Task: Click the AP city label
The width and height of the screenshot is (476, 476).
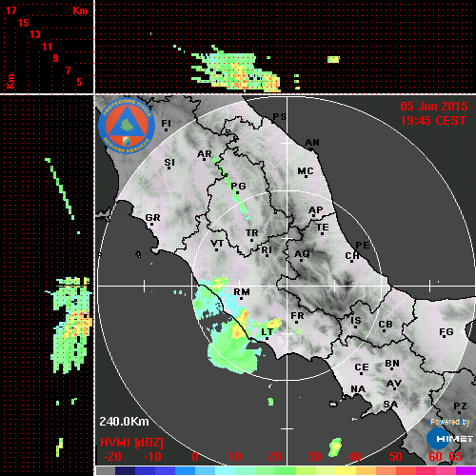Action: (316, 210)
